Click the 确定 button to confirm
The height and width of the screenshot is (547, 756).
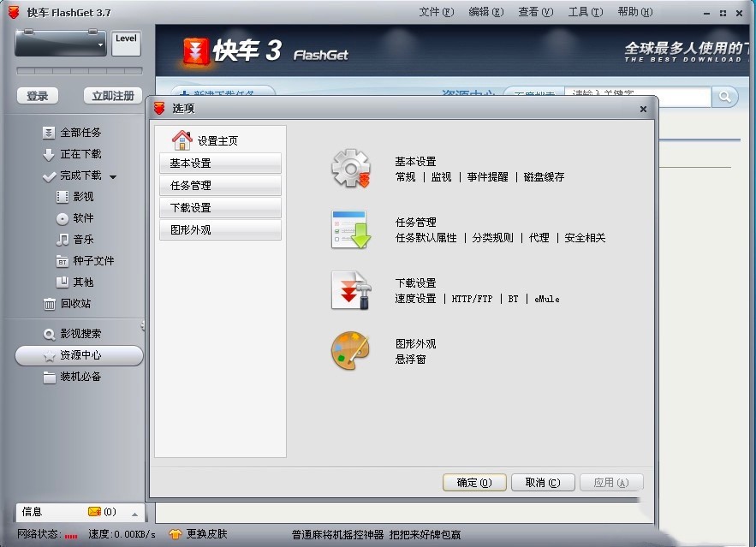click(x=473, y=482)
